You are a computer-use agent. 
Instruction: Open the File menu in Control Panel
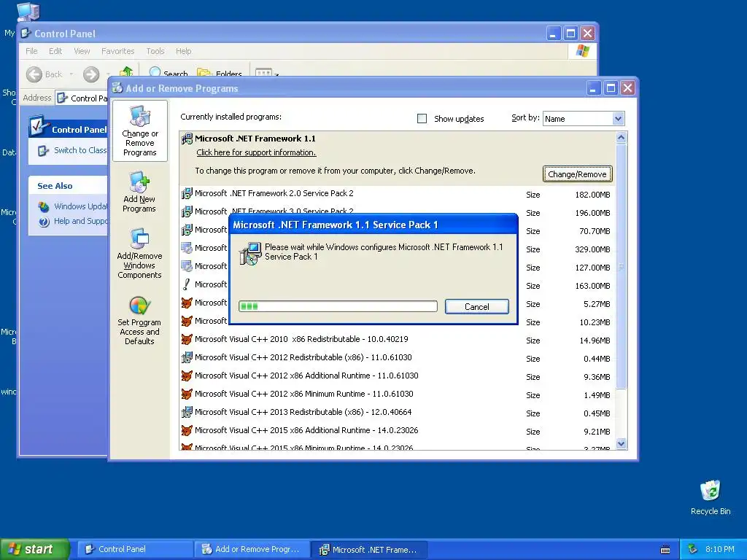click(x=31, y=51)
